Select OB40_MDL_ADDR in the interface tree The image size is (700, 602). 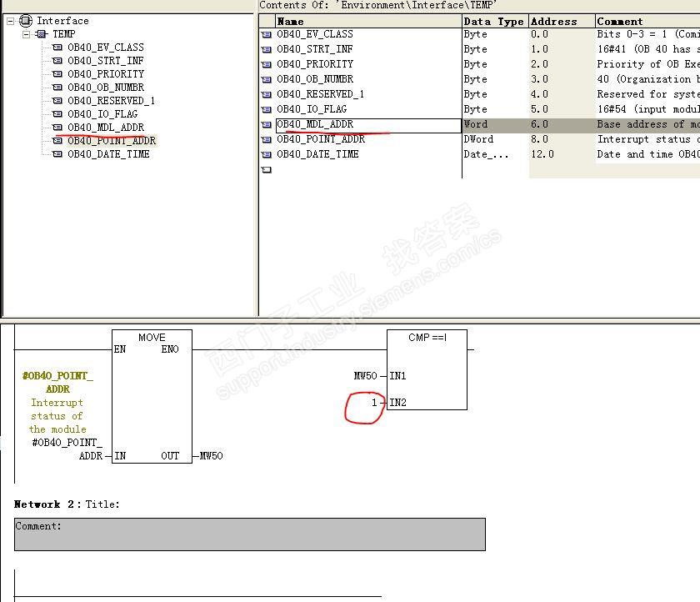[106, 128]
